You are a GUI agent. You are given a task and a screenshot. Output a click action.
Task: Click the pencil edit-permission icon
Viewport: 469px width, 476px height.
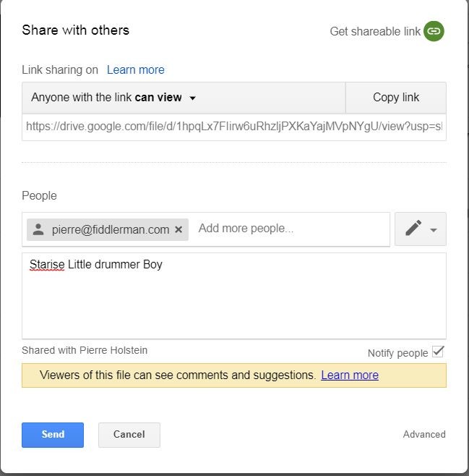click(413, 228)
